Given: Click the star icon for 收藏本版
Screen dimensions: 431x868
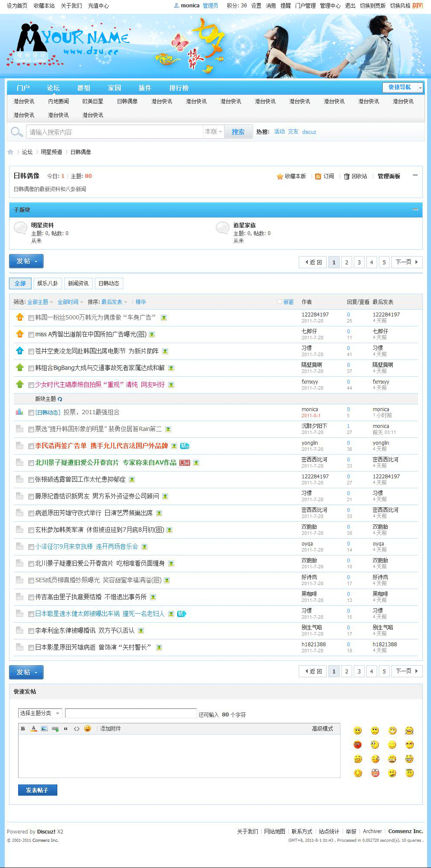Looking at the screenshot, I should [x=280, y=177].
